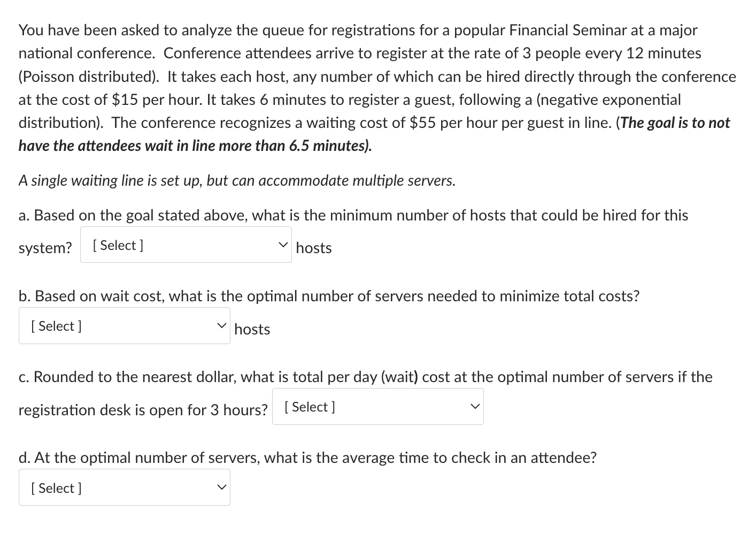756x533 pixels.
Task: Open the servers dropdown for question b
Action: 124,325
